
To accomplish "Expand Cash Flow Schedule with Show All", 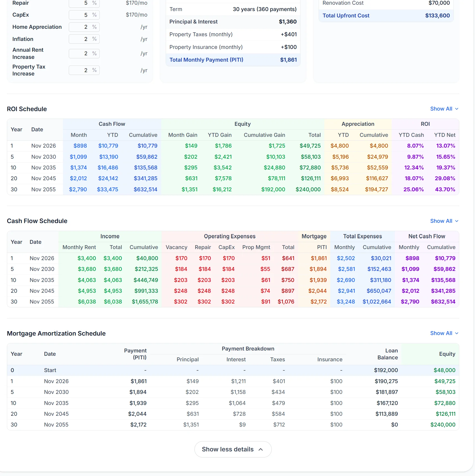I will pyautogui.click(x=444, y=221).
